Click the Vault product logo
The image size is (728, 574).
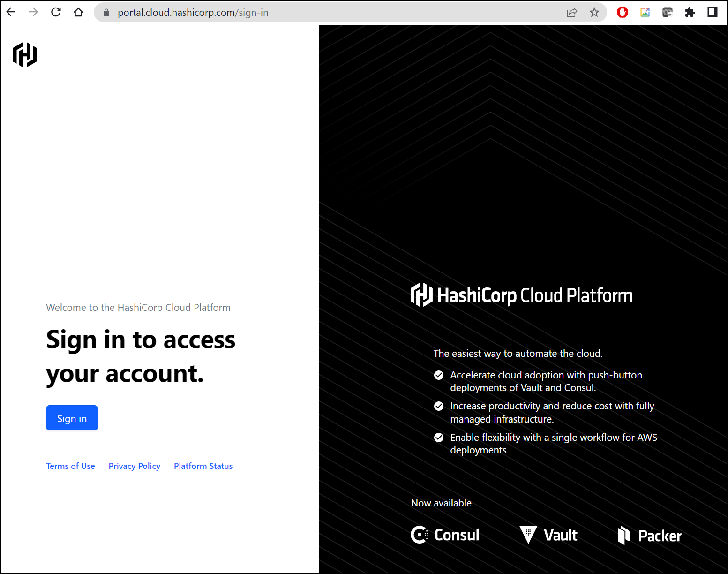pos(548,535)
